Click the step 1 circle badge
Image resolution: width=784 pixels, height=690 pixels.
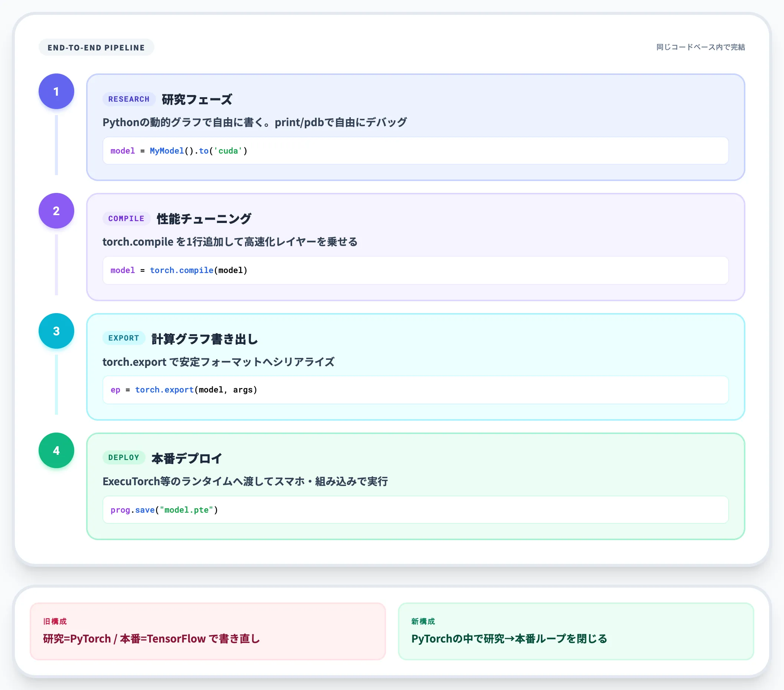tap(56, 91)
